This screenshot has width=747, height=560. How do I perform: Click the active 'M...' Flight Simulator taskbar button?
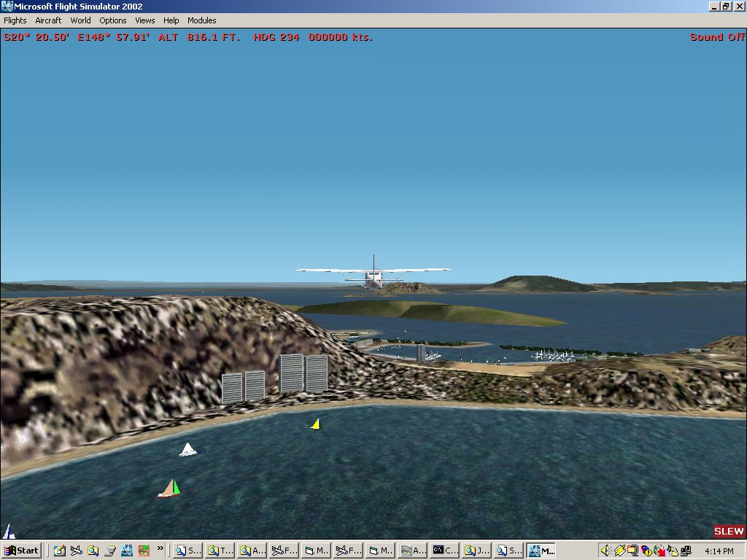coord(541,551)
